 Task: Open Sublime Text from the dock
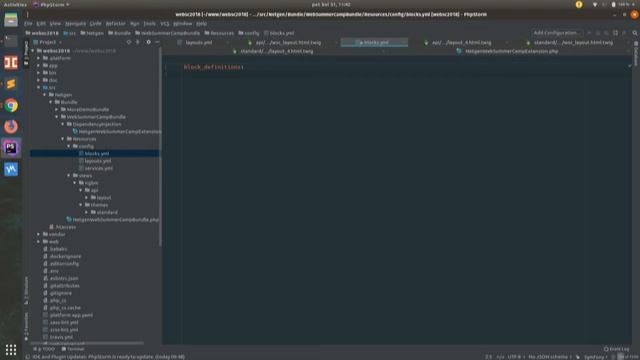tap(11, 84)
